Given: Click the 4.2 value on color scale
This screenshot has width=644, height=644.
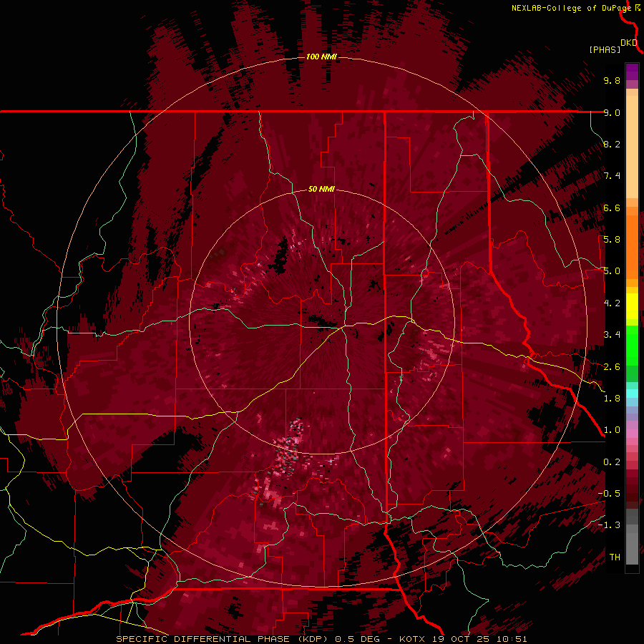Looking at the screenshot, I should (612, 303).
